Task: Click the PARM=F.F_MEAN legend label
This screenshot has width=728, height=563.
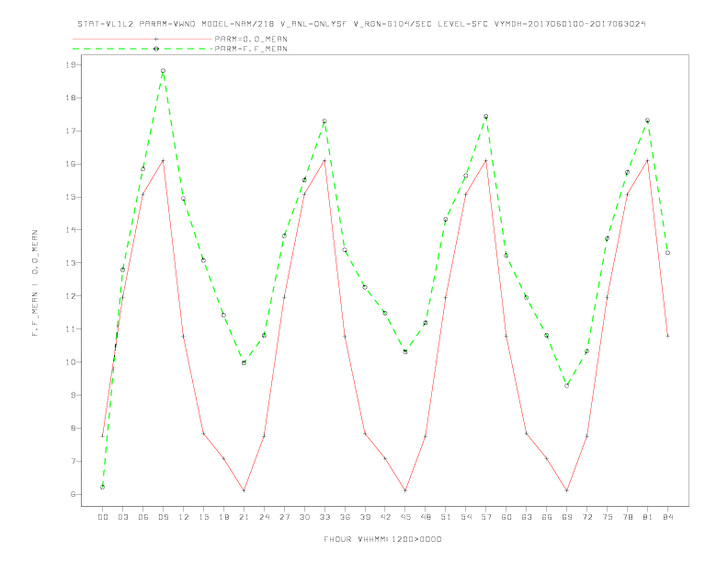Action: coord(251,49)
